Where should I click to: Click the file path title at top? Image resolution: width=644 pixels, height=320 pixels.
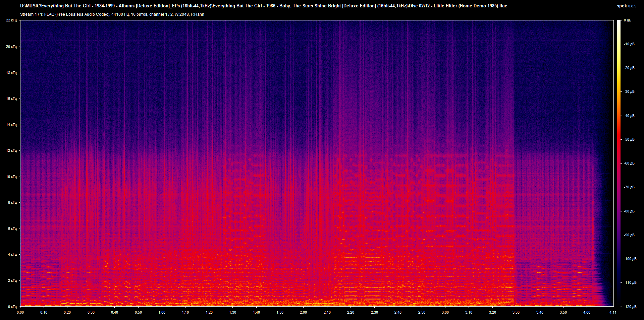point(264,6)
